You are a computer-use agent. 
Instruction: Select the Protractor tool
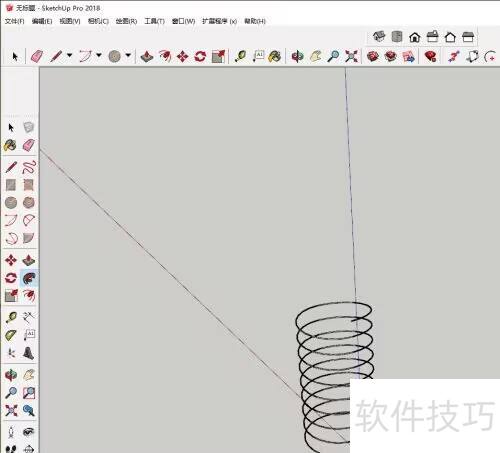(x=11, y=335)
